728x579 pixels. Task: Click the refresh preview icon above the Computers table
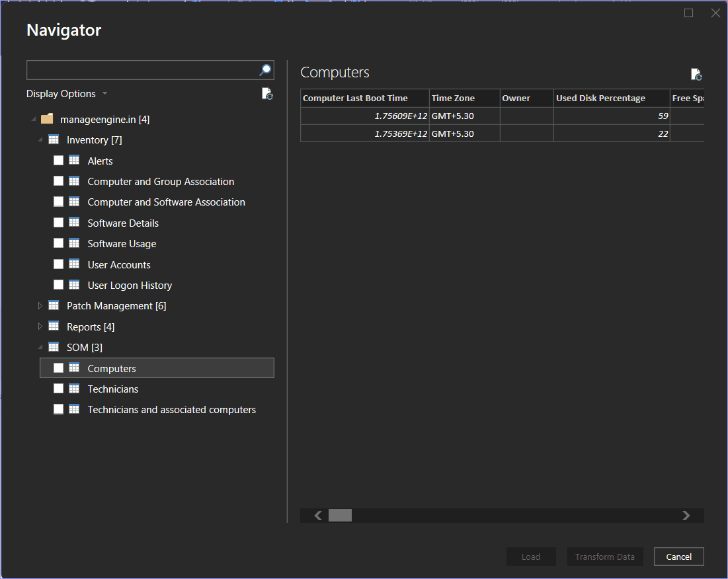point(696,74)
